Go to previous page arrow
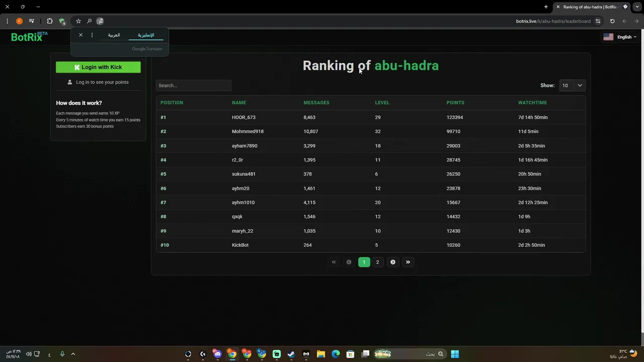 [349, 262]
